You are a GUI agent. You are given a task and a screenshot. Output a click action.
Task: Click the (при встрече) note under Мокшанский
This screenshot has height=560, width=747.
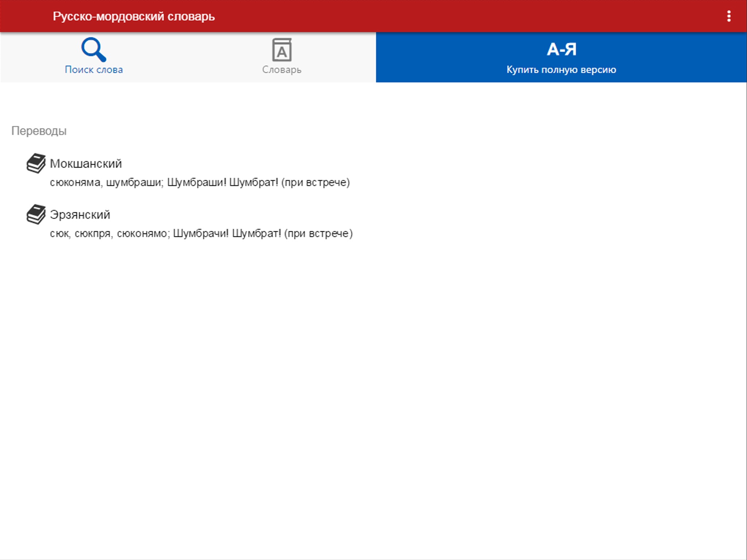click(316, 182)
